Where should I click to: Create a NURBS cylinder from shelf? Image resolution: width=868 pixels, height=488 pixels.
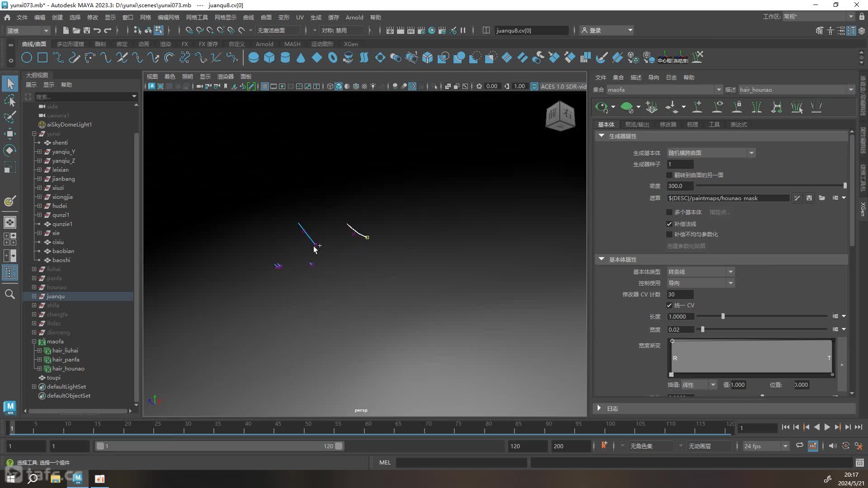point(285,57)
